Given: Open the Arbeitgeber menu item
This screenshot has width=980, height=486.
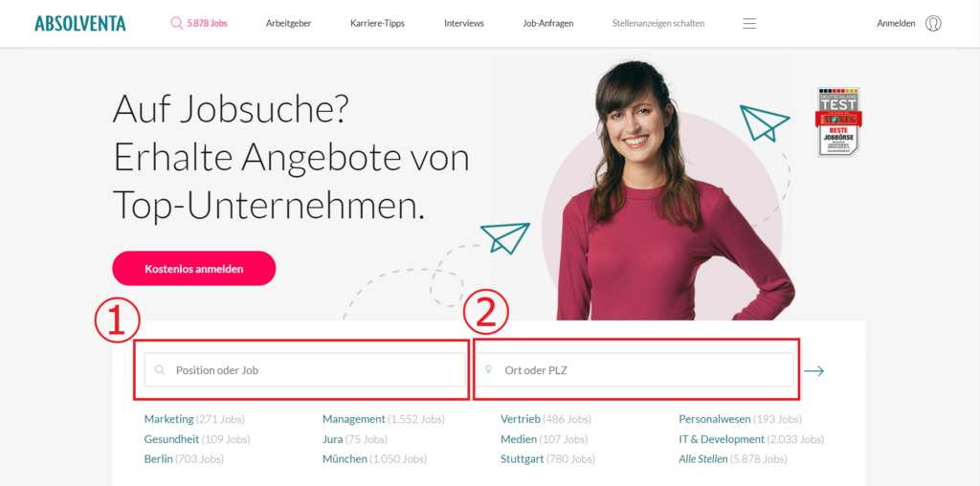Looking at the screenshot, I should pos(288,24).
